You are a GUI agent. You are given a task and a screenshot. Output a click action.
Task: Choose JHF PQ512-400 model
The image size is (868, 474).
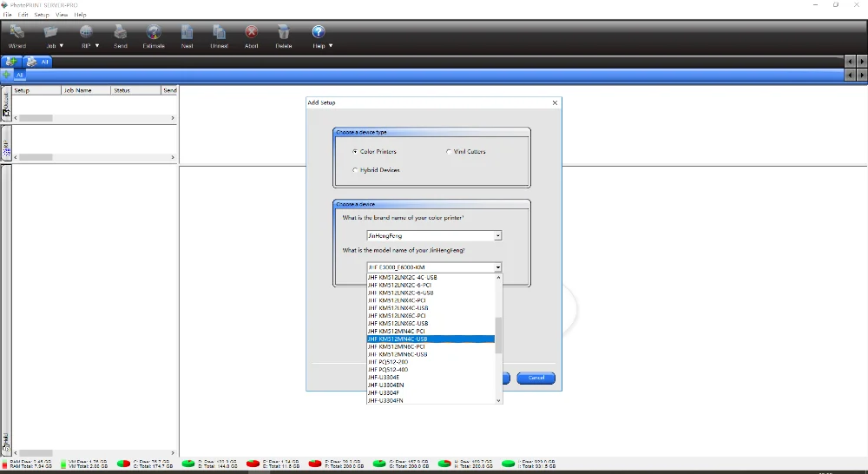pos(431,369)
